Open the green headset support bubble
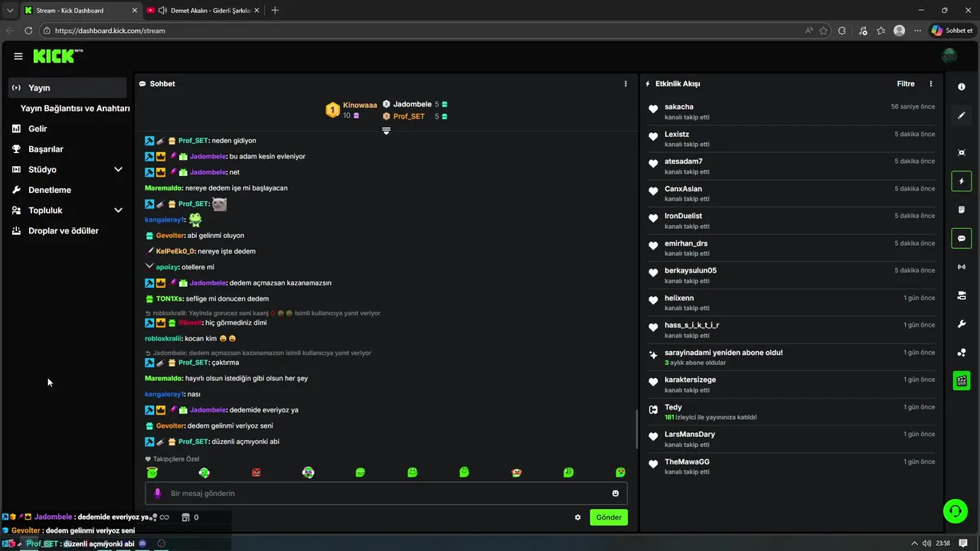The image size is (980, 551). 955,510
